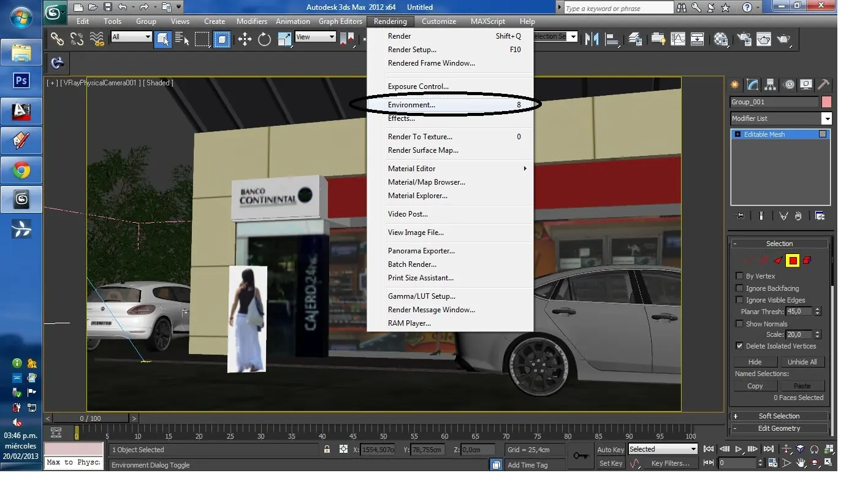Toggle Ignore Backfacing checkbox
Image resolution: width=868 pixels, height=481 pixels.
pyautogui.click(x=739, y=288)
